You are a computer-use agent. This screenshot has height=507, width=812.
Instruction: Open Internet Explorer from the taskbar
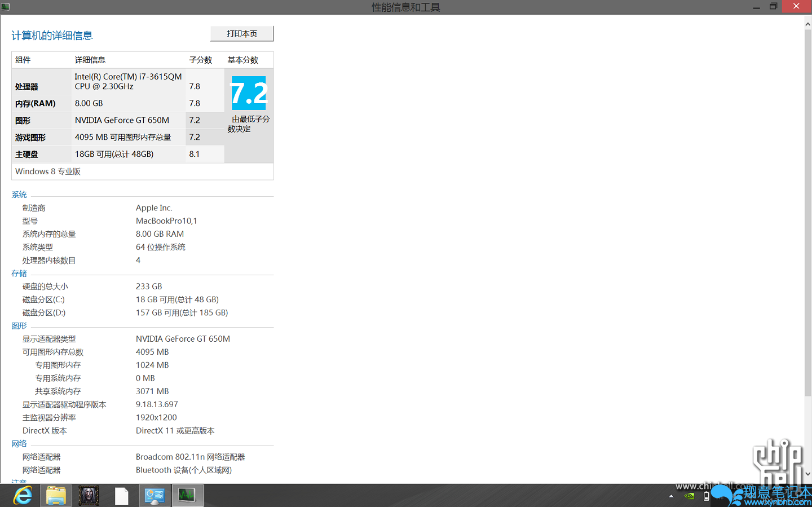point(23,496)
